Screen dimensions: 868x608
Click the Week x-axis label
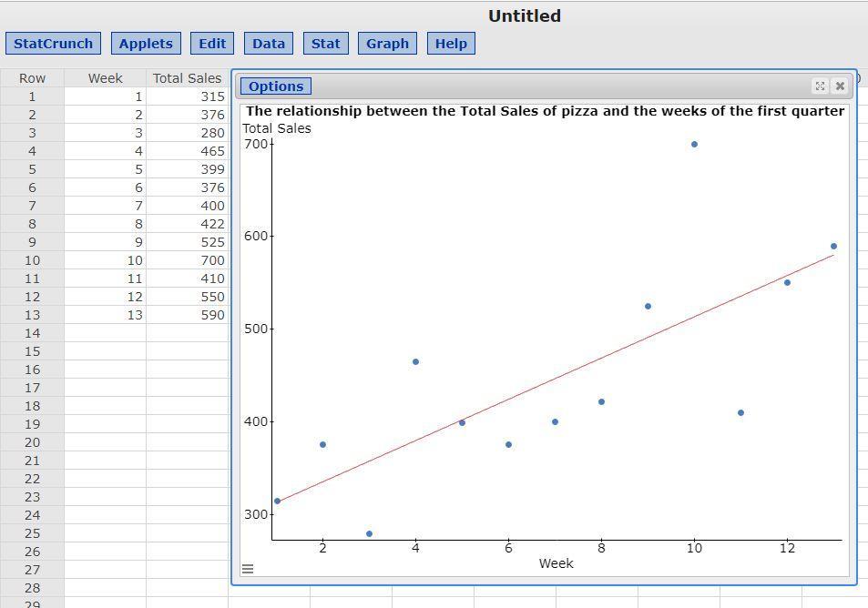556,563
